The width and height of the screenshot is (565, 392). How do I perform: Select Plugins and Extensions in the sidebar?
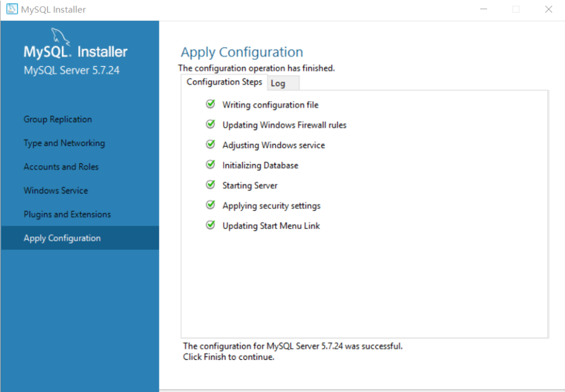pyautogui.click(x=67, y=214)
